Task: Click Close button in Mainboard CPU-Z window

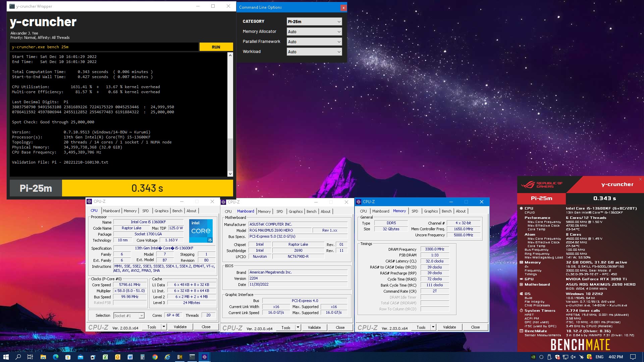Action: pos(340,327)
